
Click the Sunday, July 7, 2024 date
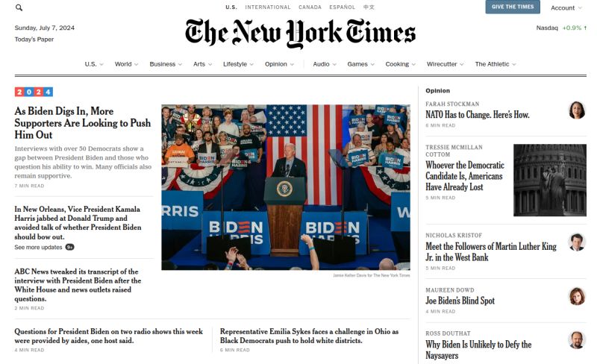tap(45, 28)
